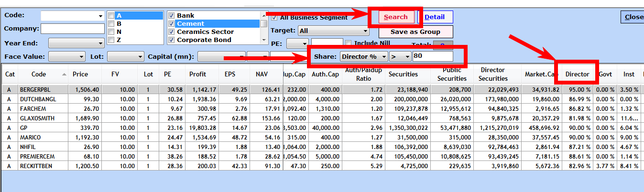
Task: Sort by the Lot column header
Action: coord(149,75)
